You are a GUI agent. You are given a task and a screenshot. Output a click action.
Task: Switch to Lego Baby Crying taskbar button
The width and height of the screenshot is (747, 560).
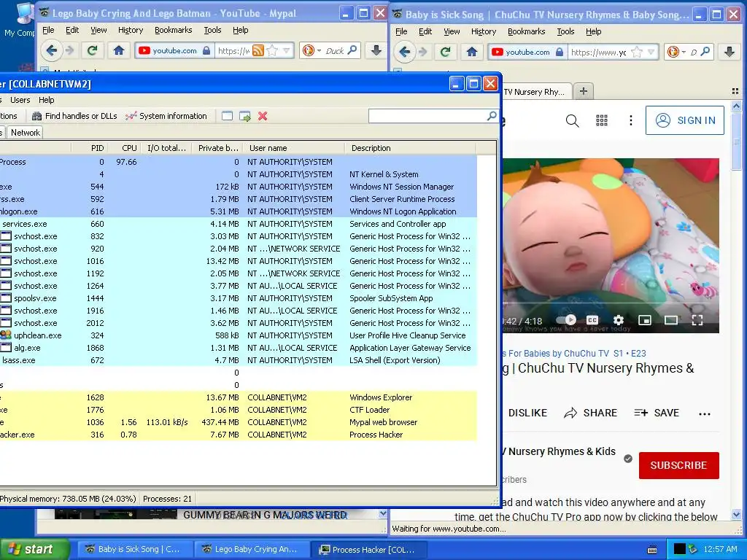point(251,550)
